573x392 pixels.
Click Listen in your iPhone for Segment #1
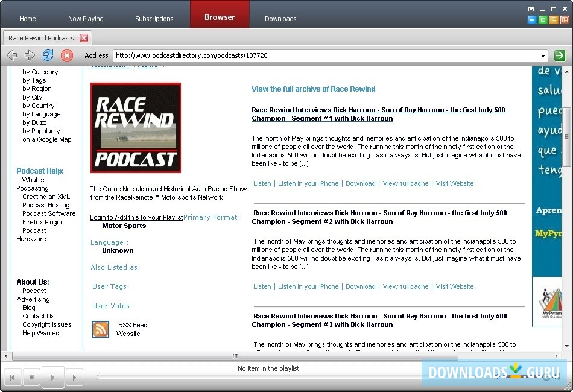click(308, 183)
